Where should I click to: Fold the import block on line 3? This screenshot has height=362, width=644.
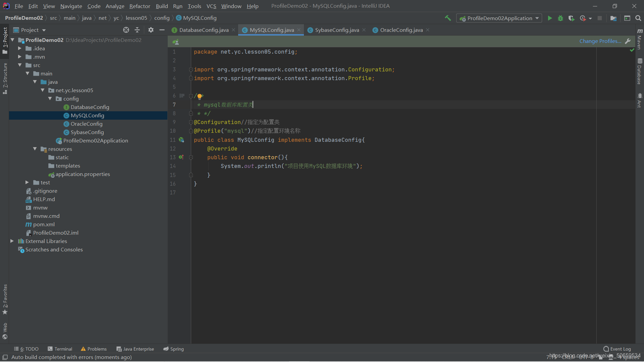pos(191,69)
